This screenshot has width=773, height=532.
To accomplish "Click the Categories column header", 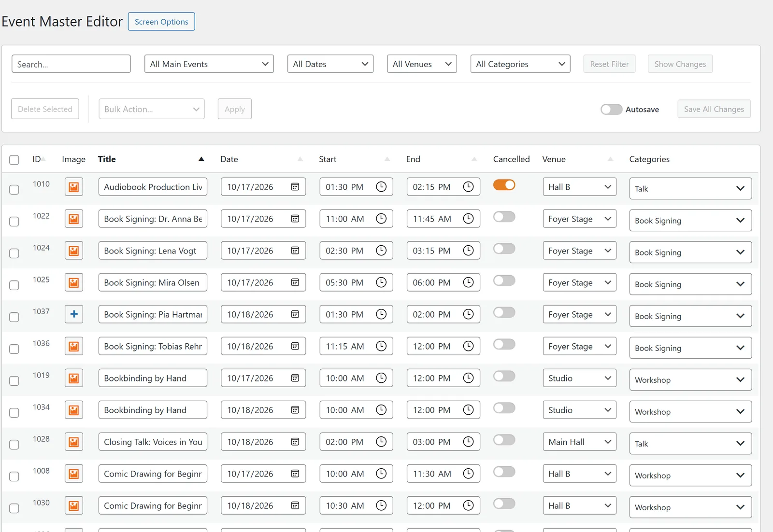I will [x=649, y=159].
